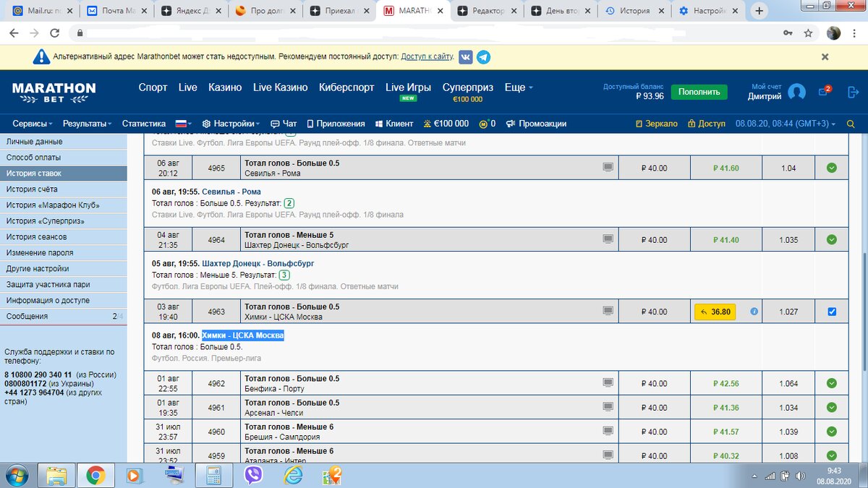Screen dimensions: 868x488
Task: Open the Киберспорт section
Action: point(346,87)
